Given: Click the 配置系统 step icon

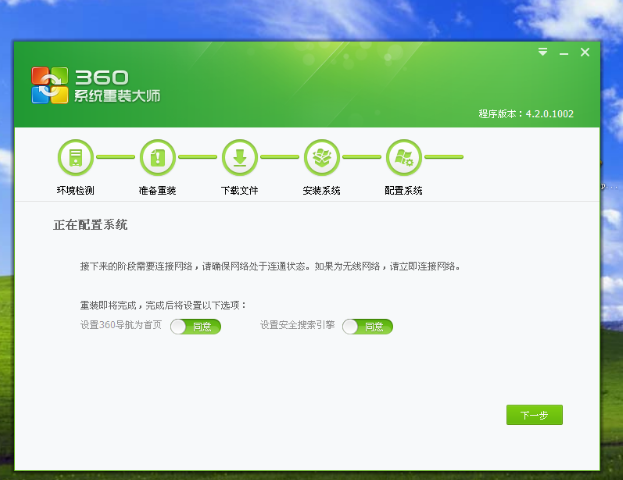Looking at the screenshot, I should point(404,157).
